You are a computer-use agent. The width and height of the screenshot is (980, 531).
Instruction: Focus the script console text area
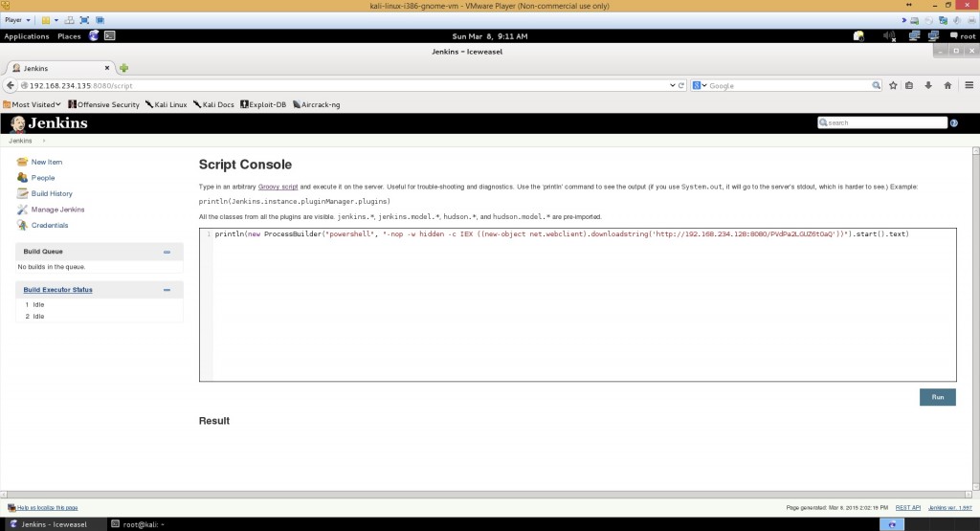pos(577,305)
